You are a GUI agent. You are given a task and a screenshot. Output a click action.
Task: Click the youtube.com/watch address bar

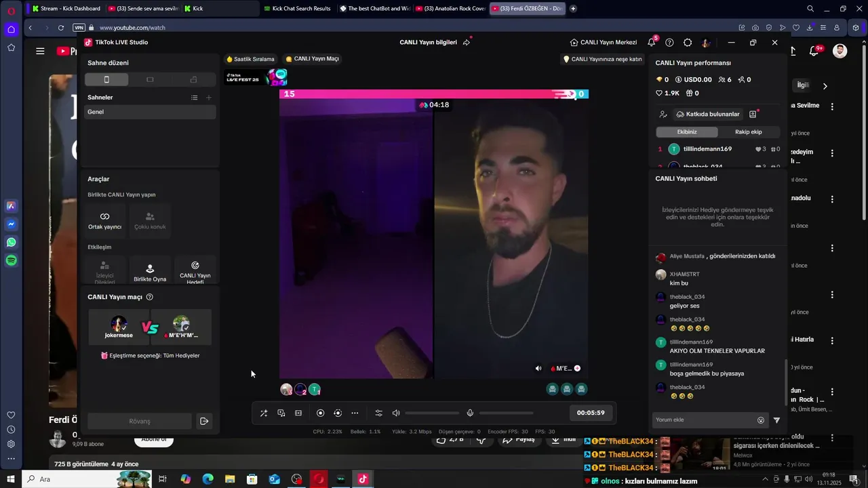coord(132,28)
